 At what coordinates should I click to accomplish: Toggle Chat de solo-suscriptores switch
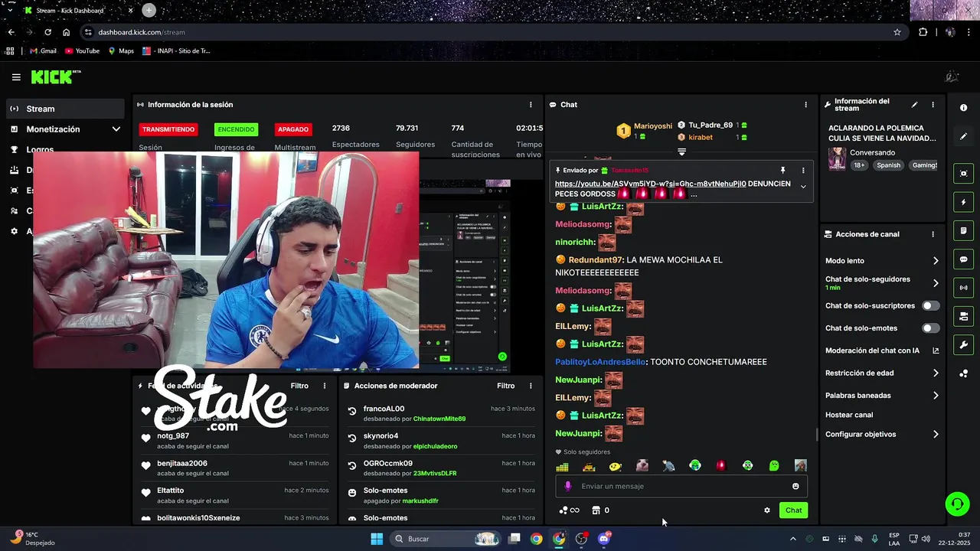(x=930, y=305)
